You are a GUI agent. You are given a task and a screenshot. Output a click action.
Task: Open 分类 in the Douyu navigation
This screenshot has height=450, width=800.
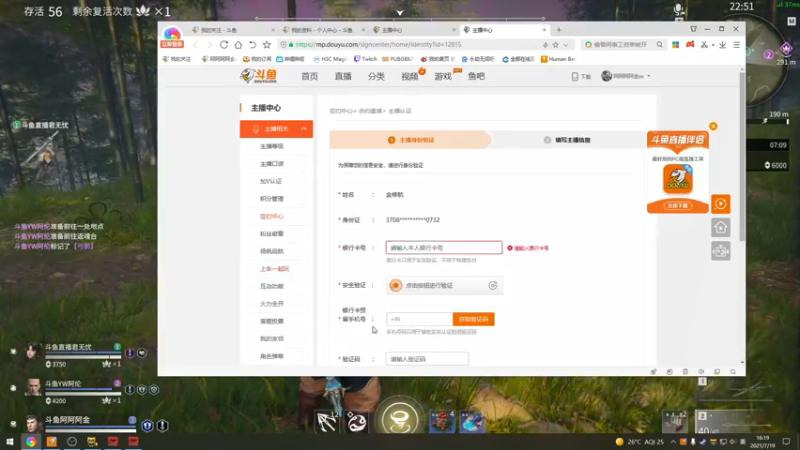tap(376, 77)
